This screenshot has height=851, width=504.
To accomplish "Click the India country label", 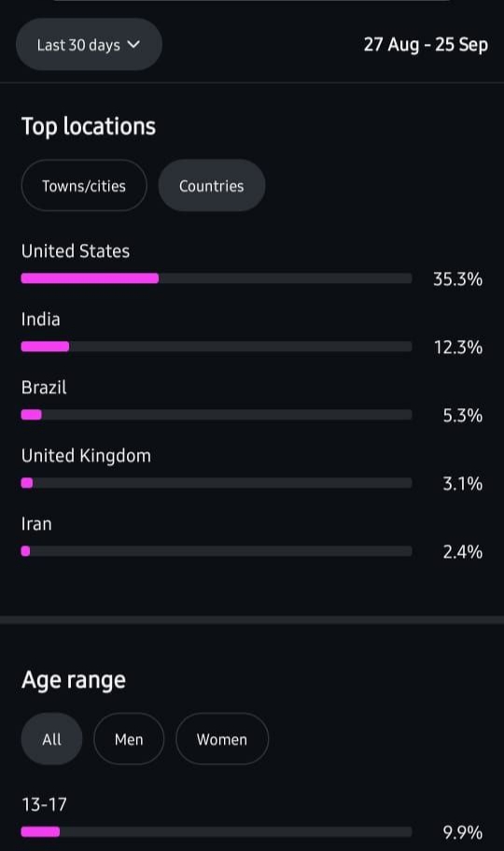I will pos(41,319).
